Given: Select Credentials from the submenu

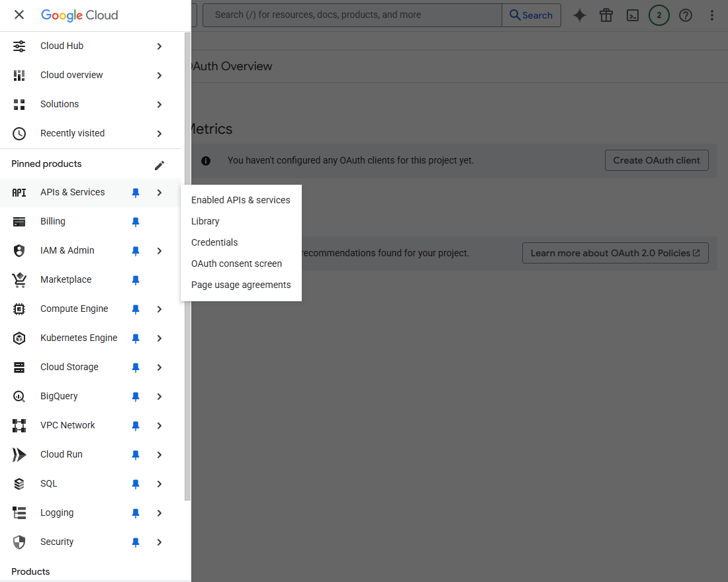Looking at the screenshot, I should [241, 242].
